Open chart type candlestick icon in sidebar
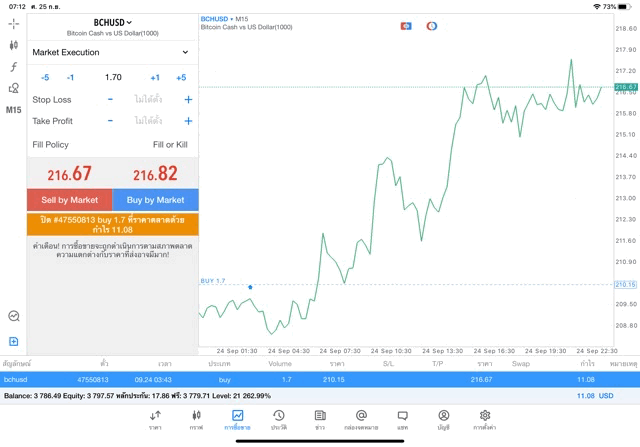This screenshot has height=447, width=640. [x=13, y=45]
